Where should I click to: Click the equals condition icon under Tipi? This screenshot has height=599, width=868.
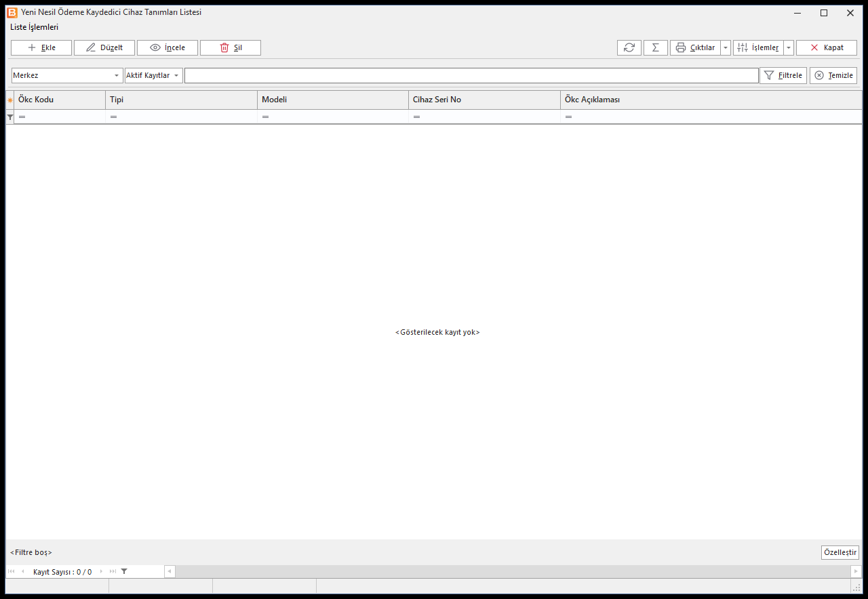click(x=113, y=117)
